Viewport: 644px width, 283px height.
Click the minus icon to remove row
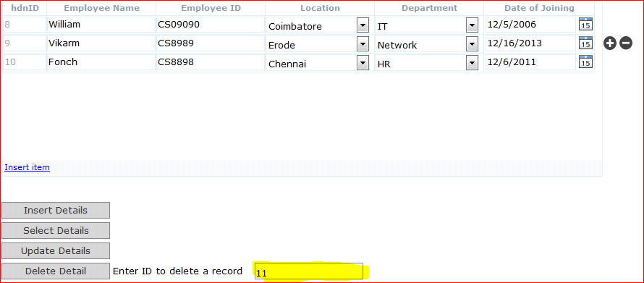(625, 43)
